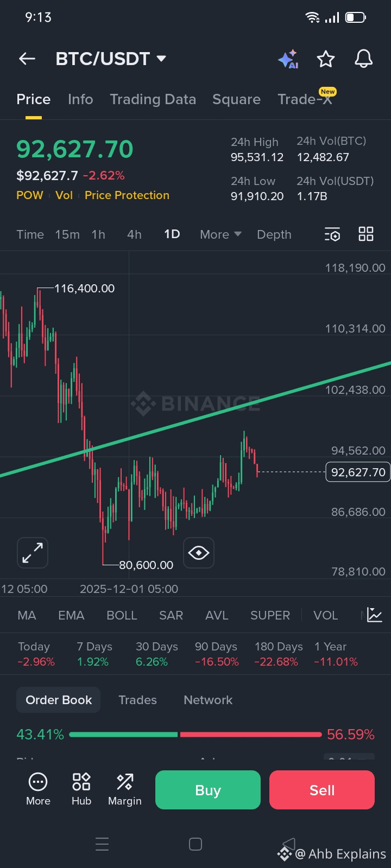
Task: Open Android recent apps menu icon
Action: point(102,844)
